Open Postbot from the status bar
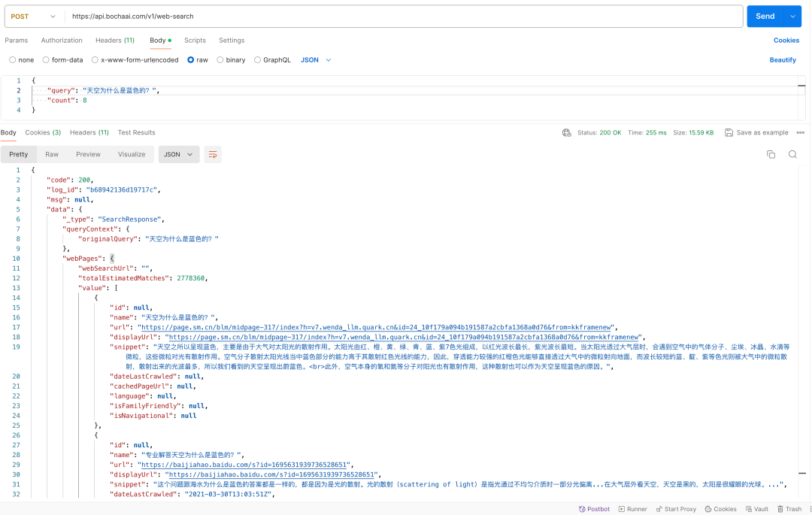The height and width of the screenshot is (515, 812). 594,509
